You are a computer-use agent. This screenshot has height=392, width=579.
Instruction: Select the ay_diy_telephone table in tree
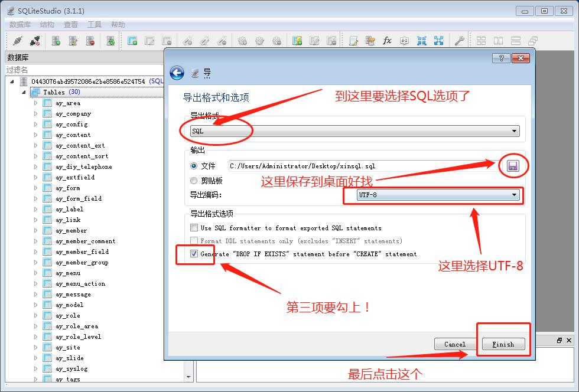[84, 167]
